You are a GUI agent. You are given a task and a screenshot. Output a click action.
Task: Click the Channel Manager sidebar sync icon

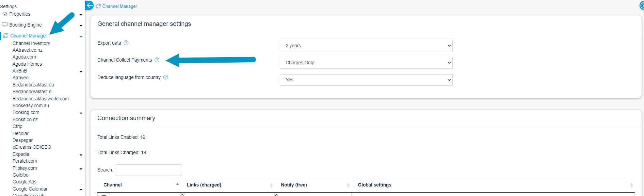[6, 36]
